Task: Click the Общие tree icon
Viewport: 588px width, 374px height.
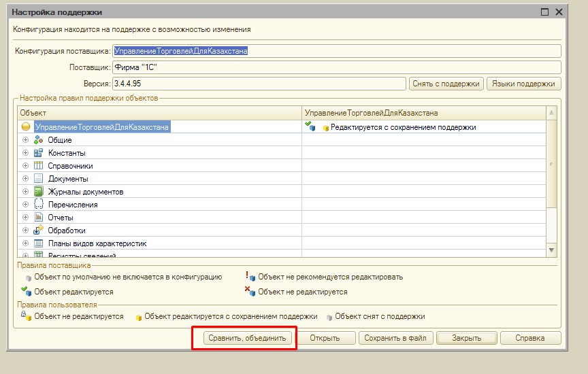Action: tap(38, 140)
